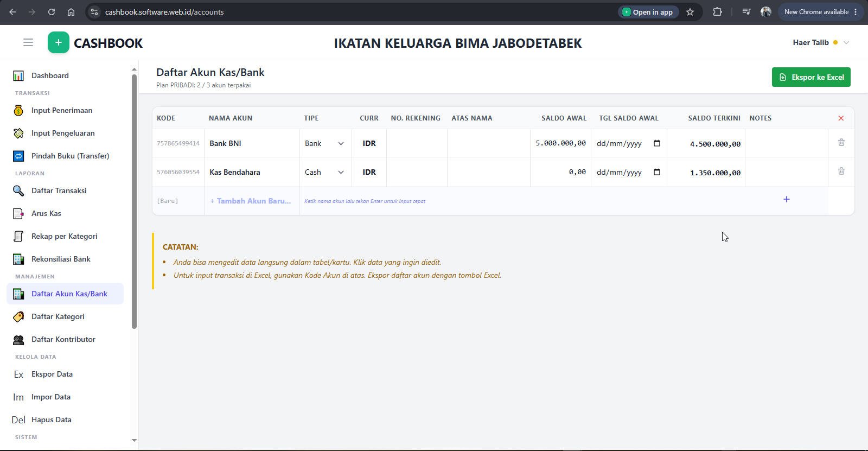This screenshot has width=868, height=451.
Task: Click the Ex icon for Ekspor Data
Action: [18, 374]
